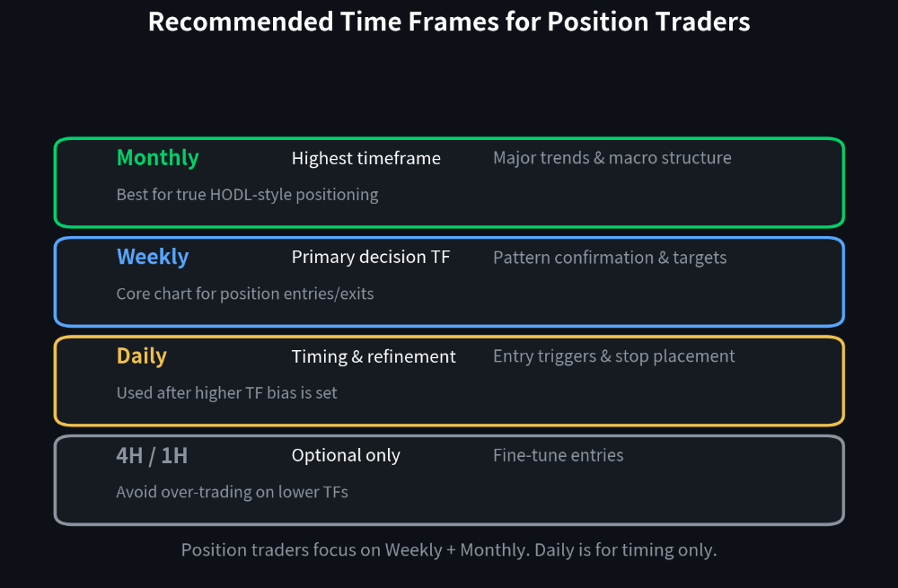898x588 pixels.
Task: Click 'Fine-tune entries' text
Action: pyautogui.click(x=559, y=455)
